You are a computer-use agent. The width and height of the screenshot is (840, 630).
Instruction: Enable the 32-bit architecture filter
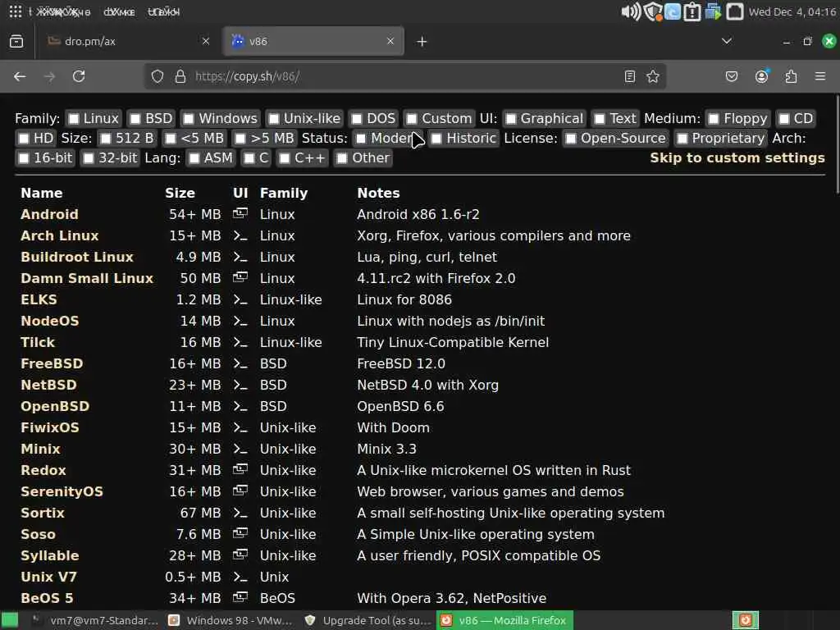click(x=89, y=158)
